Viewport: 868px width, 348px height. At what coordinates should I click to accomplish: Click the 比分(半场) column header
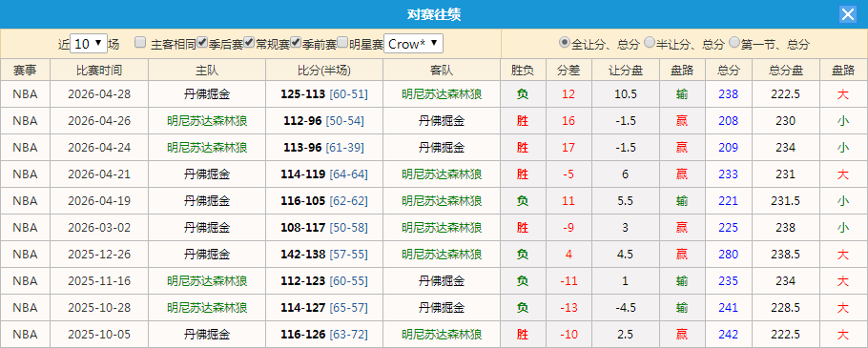(x=324, y=71)
